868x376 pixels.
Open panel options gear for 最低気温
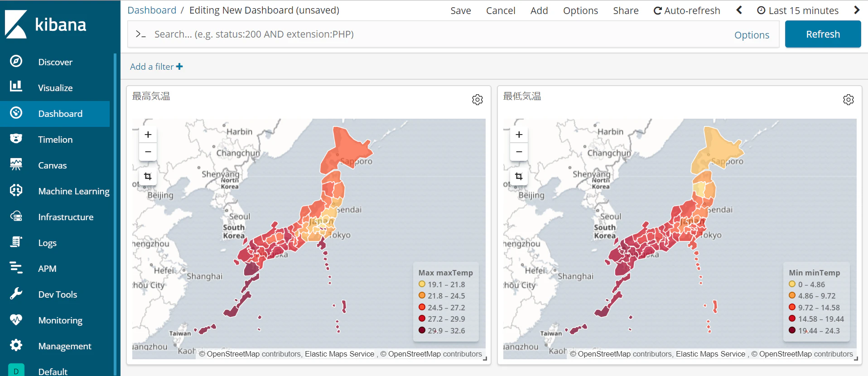(849, 100)
